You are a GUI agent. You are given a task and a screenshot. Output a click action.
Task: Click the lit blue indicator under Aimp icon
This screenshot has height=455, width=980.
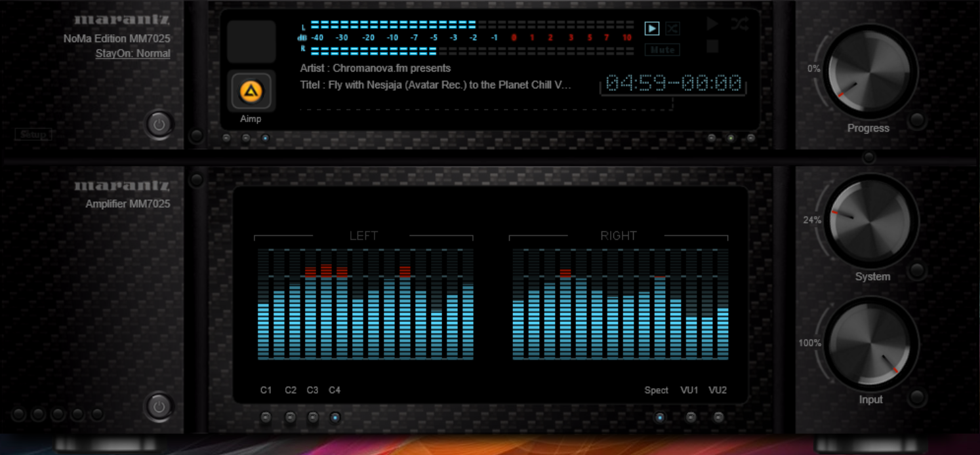pyautogui.click(x=265, y=138)
